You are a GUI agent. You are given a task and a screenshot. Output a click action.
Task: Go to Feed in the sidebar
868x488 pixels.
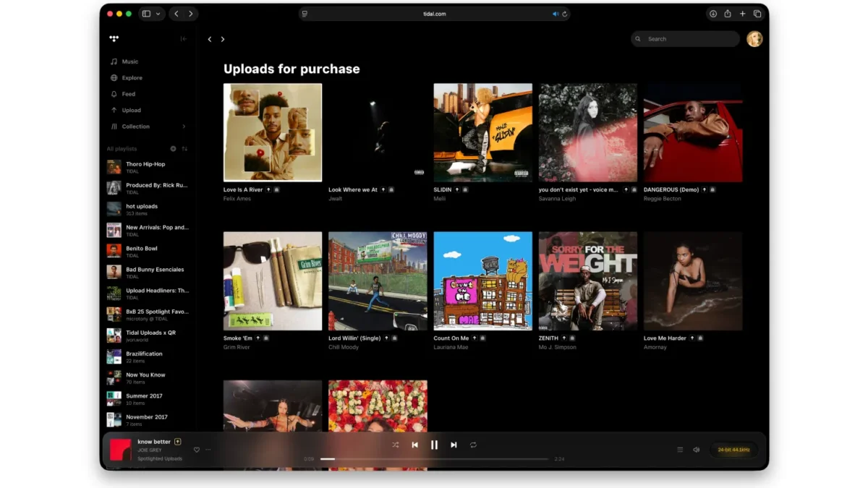coord(128,94)
